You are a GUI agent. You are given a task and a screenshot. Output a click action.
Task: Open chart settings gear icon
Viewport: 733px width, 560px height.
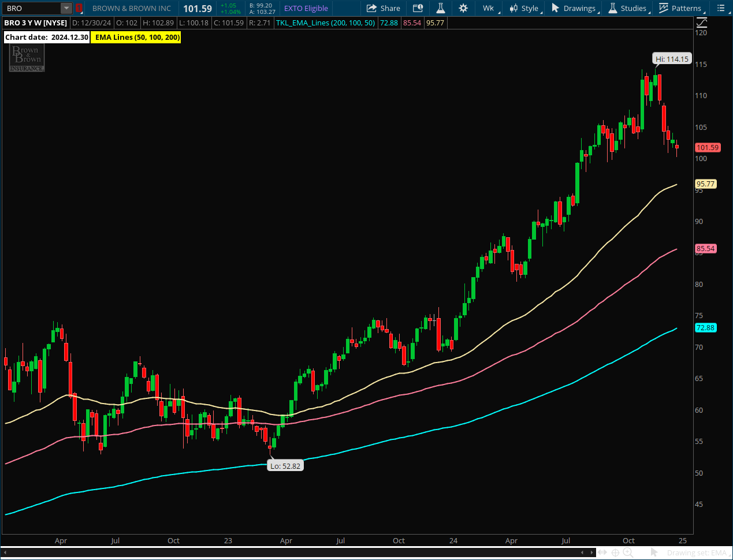pyautogui.click(x=463, y=8)
